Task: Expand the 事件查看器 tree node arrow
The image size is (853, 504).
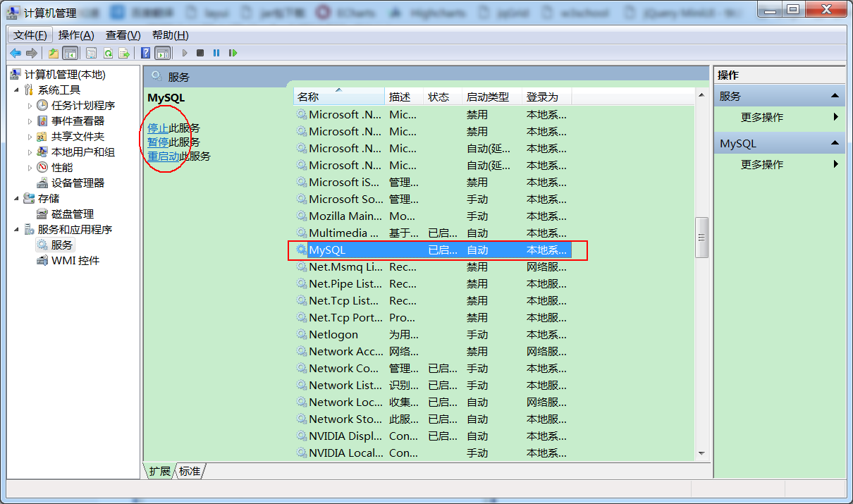Action: 30,121
